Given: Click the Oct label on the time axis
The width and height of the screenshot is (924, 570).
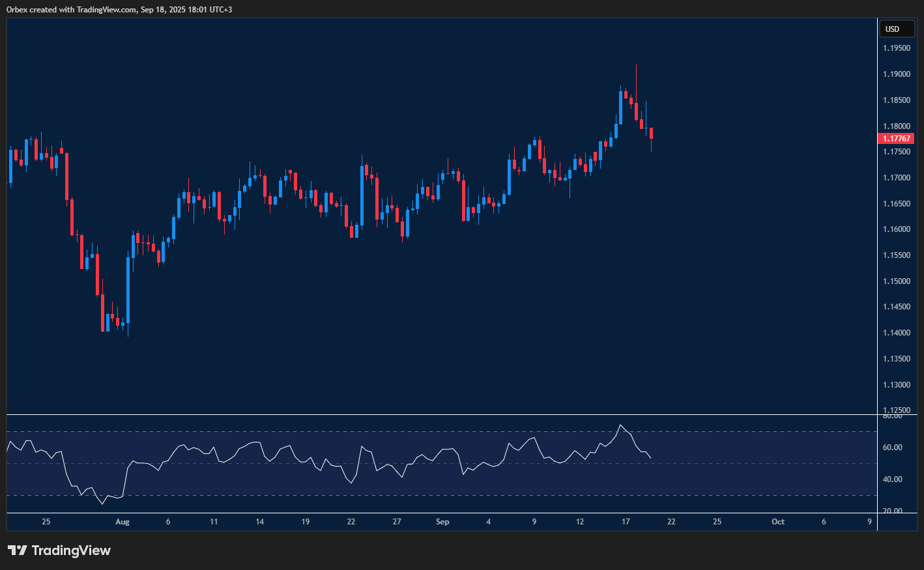Looking at the screenshot, I should click(x=778, y=521).
